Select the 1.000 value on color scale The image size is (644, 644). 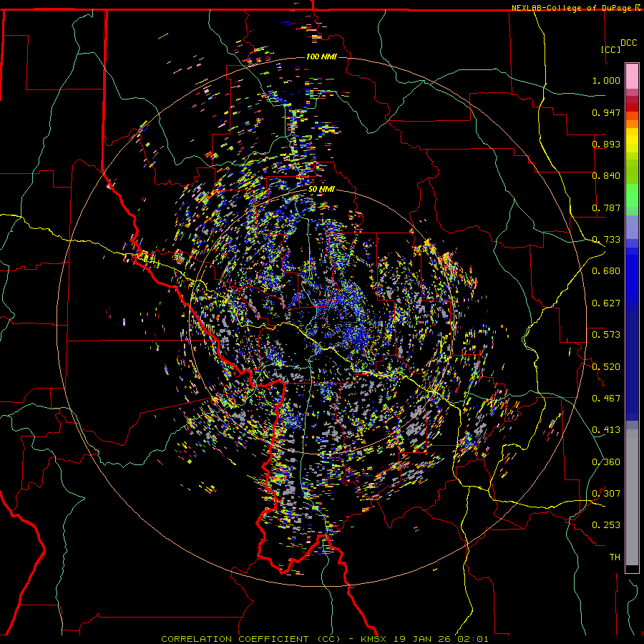point(606,80)
